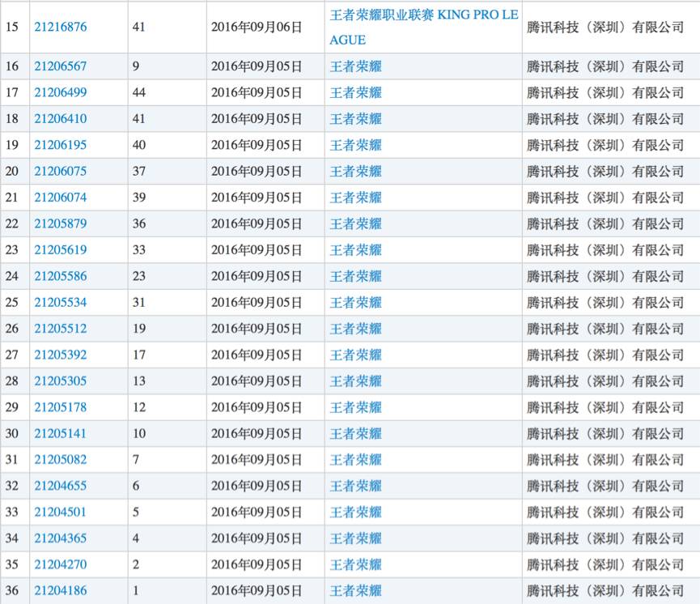
Task: Select class number 12 in row 29
Action: coord(139,407)
